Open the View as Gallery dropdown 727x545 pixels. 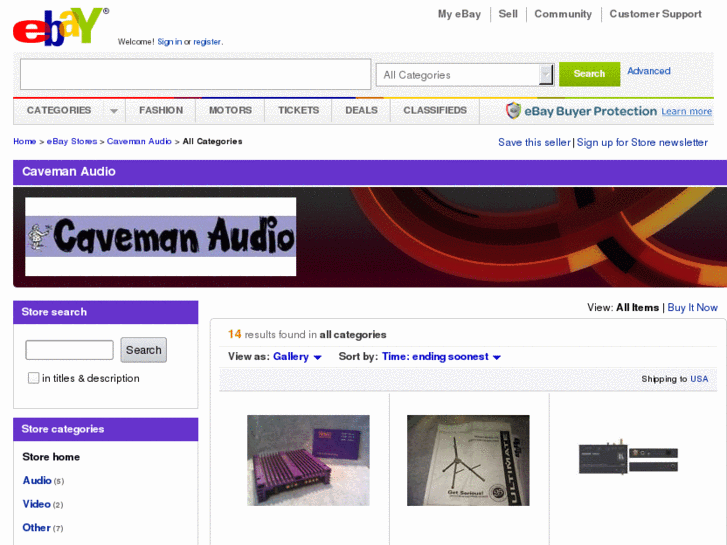297,357
